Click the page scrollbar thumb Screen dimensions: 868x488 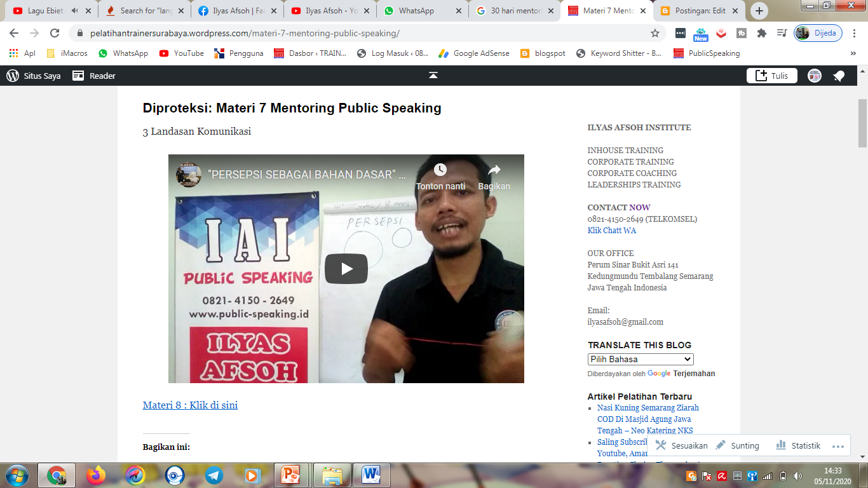[862, 123]
